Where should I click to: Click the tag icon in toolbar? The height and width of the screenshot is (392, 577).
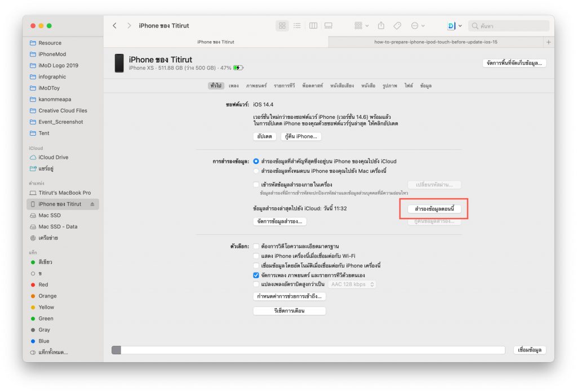397,26
